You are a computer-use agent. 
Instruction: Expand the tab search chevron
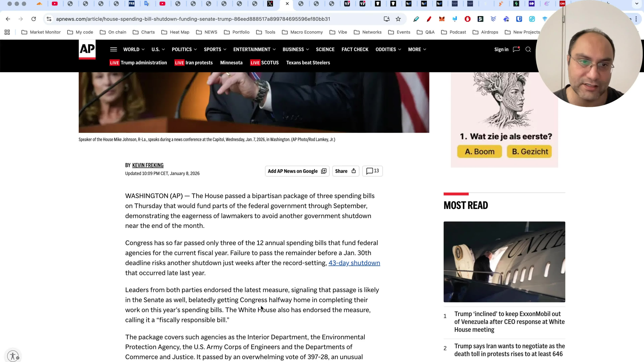[637, 4]
